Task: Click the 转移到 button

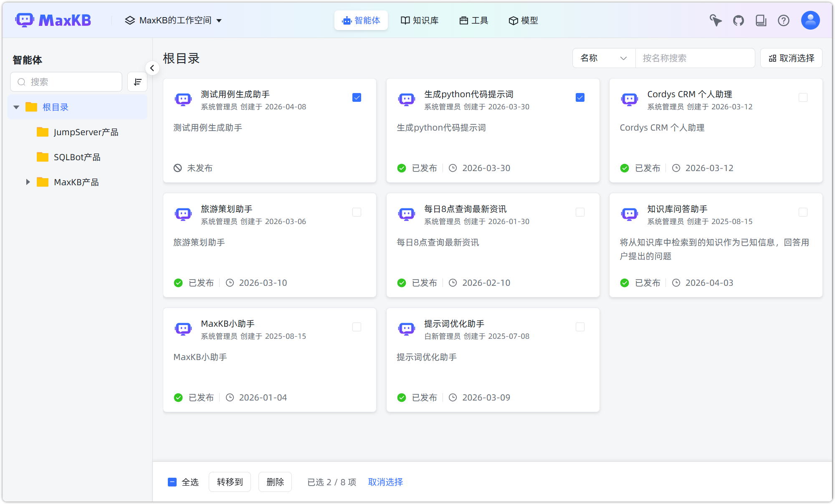Action: [230, 482]
